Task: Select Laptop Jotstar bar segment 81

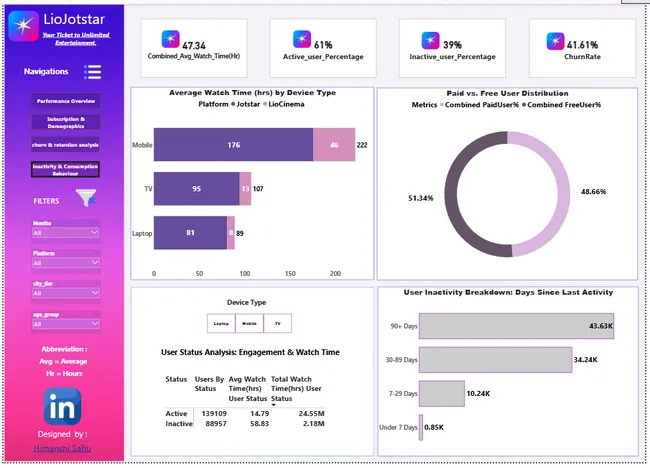Action: tap(190, 233)
